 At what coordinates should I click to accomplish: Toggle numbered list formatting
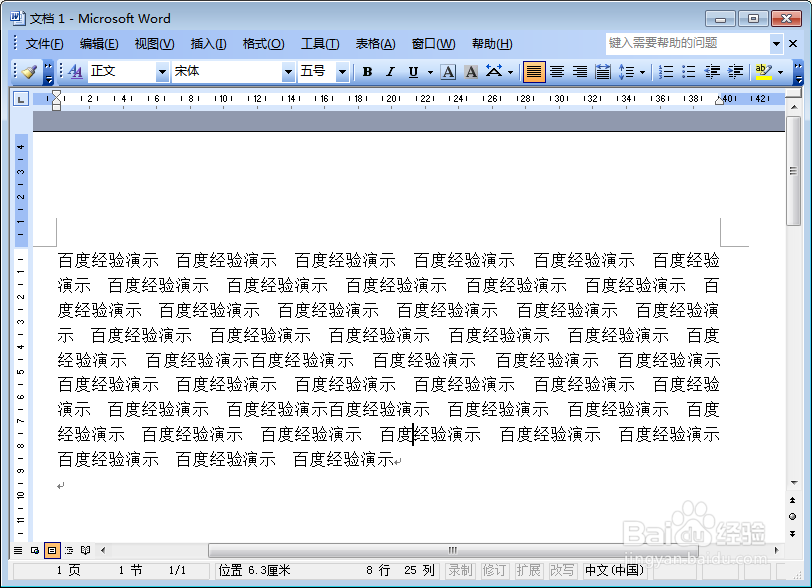pyautogui.click(x=665, y=71)
